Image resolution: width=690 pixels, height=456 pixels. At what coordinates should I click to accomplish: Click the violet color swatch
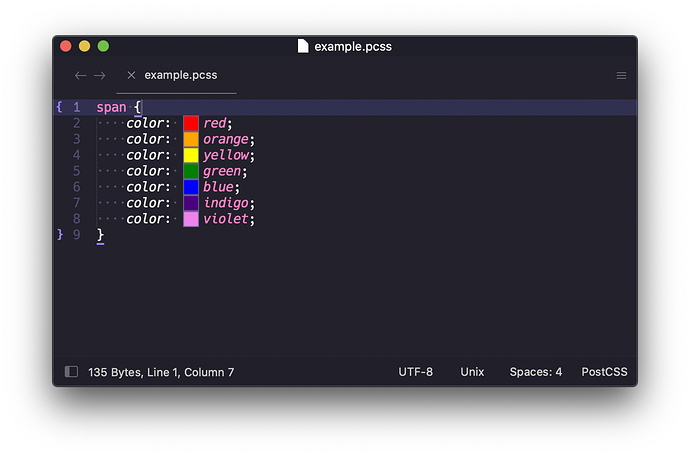tap(191, 219)
